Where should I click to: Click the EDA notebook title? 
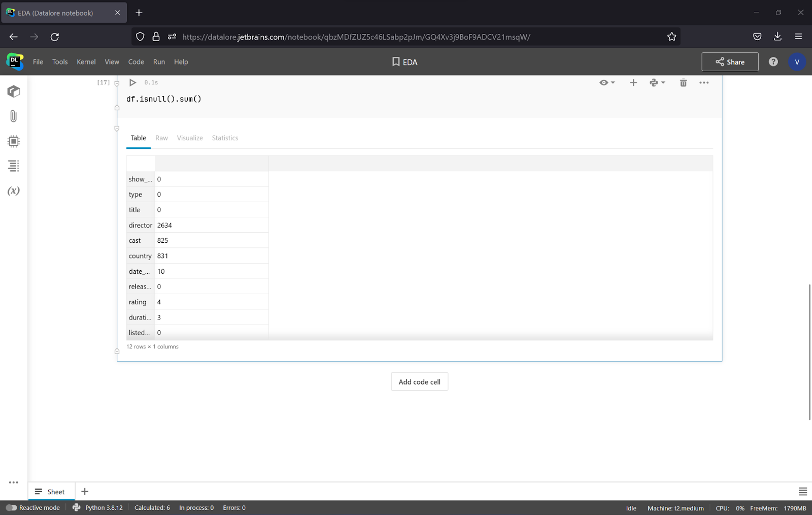(x=410, y=62)
